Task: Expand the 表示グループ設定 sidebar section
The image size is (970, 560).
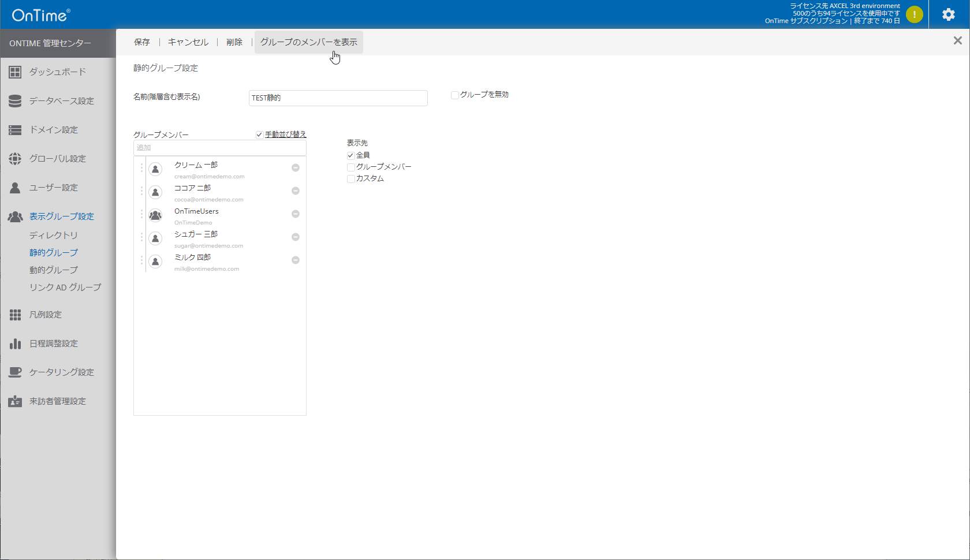Action: coord(61,216)
